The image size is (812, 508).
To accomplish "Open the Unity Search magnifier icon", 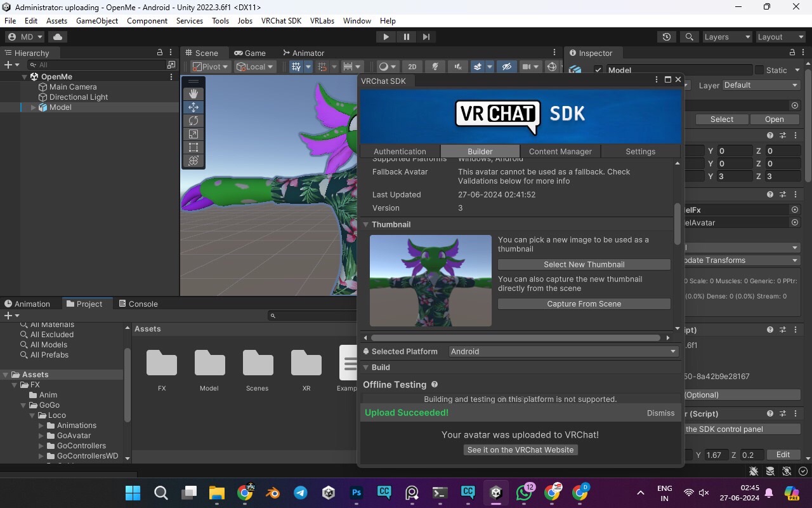I will pyautogui.click(x=690, y=37).
